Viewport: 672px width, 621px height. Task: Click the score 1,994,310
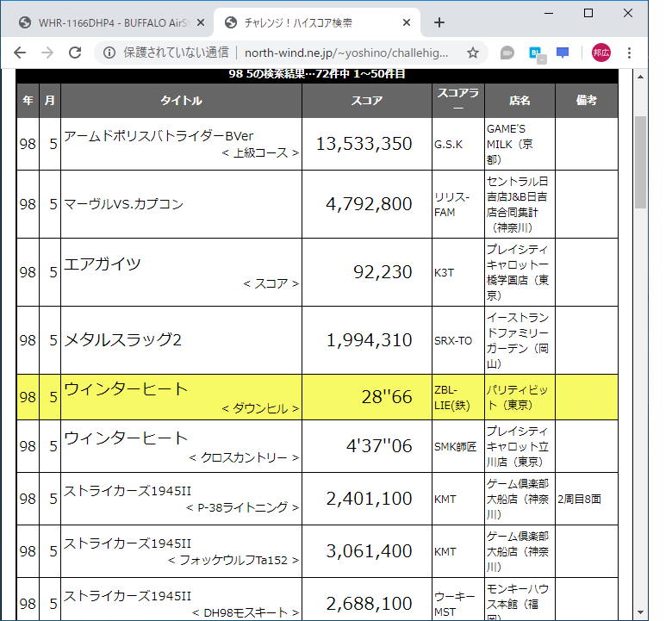click(x=369, y=340)
